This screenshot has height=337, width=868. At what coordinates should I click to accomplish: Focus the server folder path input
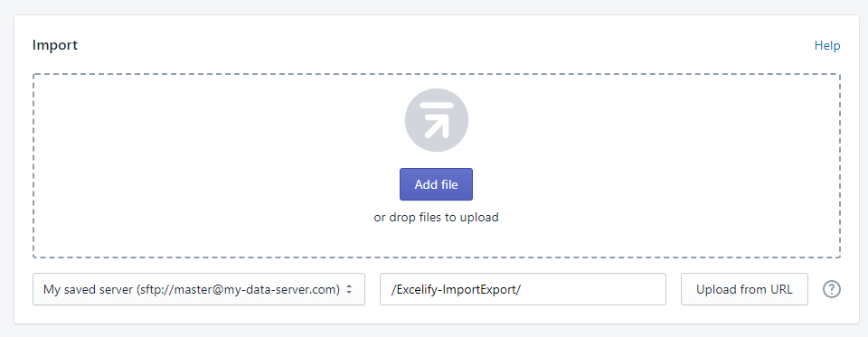tap(523, 289)
